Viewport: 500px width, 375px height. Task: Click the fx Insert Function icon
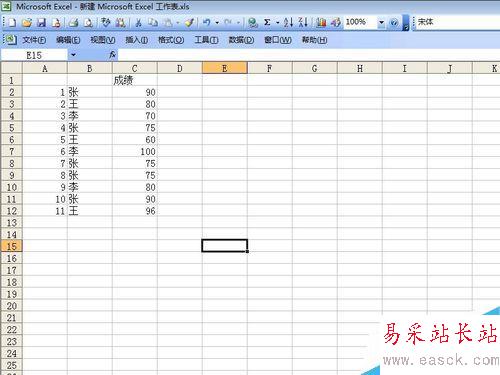(x=113, y=55)
